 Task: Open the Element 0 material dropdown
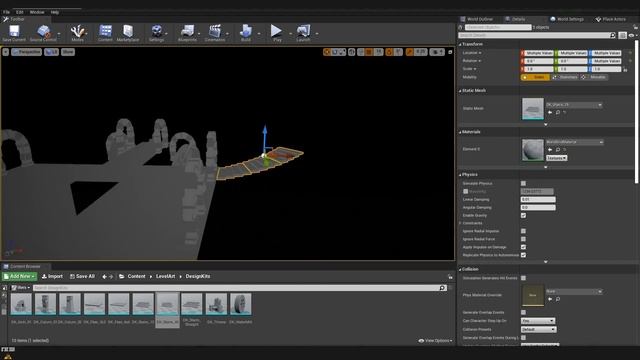[x=575, y=142]
